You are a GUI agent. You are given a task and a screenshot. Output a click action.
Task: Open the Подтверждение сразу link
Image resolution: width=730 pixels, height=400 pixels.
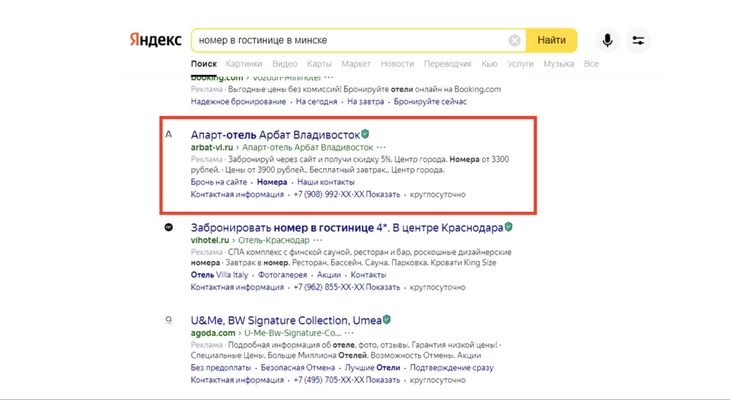point(452,367)
